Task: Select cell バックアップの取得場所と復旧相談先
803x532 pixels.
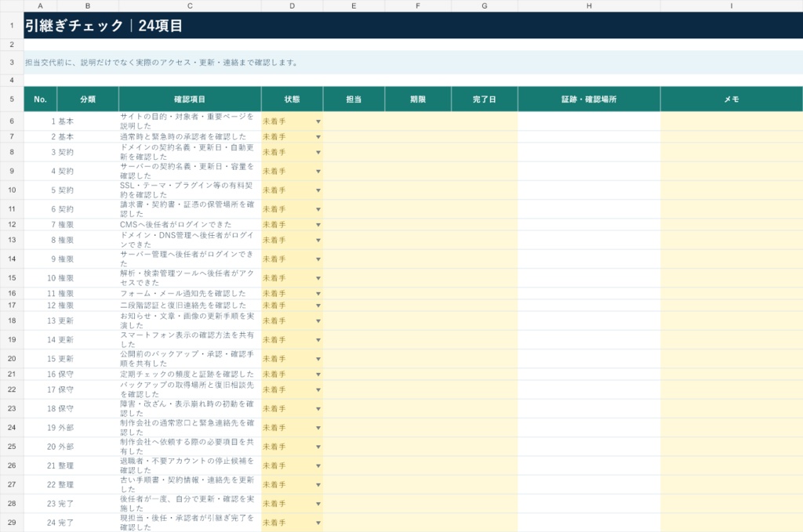Action: tap(190, 389)
